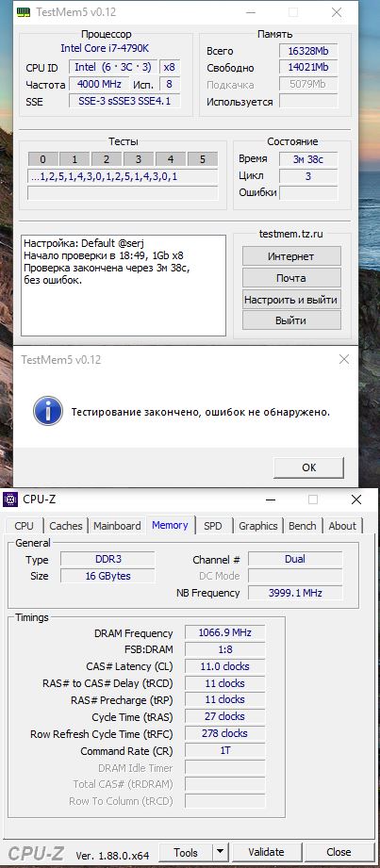380x868 pixels.
Task: Click the blue information icon in dialog
Action: pos(48,411)
